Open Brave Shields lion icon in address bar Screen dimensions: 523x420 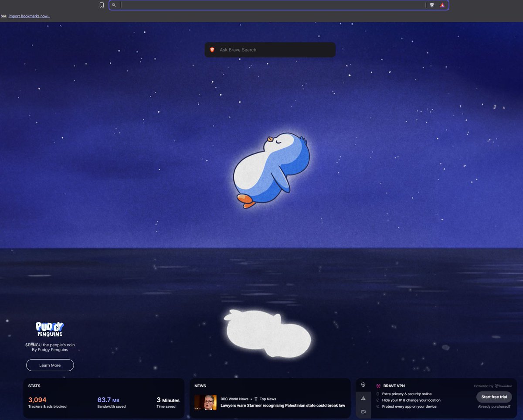pos(432,5)
